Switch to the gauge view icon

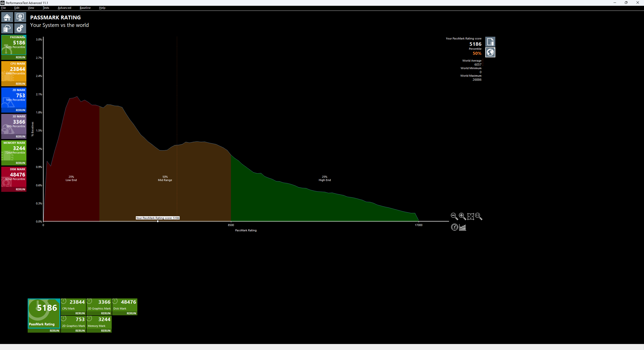tap(454, 227)
